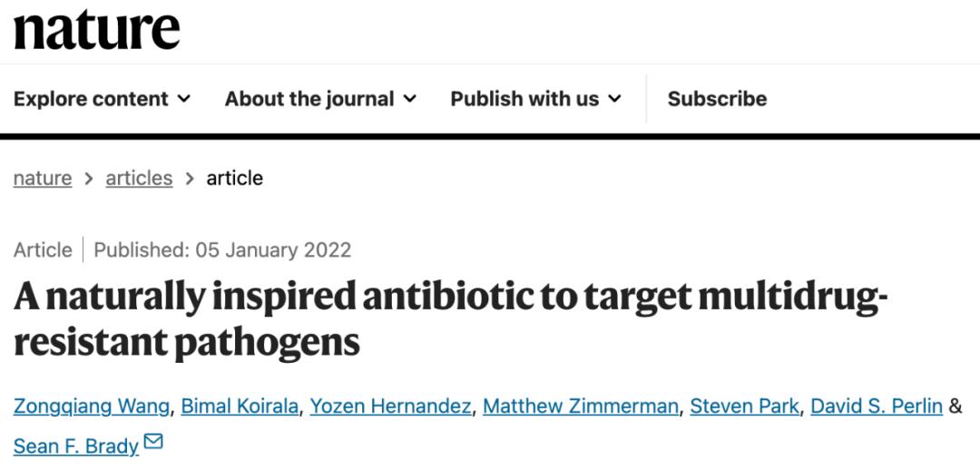Open author Steven Park's profile

pos(744,406)
